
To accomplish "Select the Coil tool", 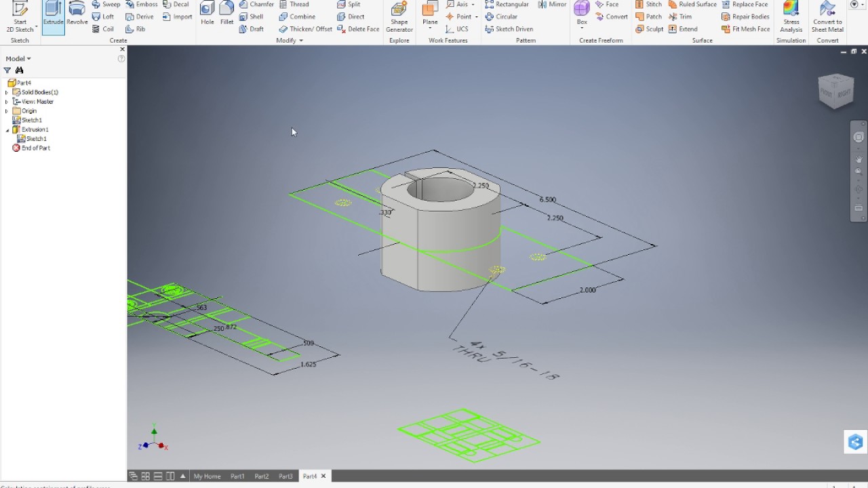I will coord(103,28).
